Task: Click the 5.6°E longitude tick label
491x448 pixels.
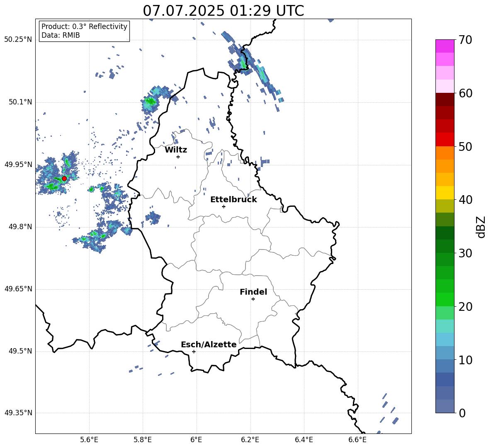Action: pos(89,440)
